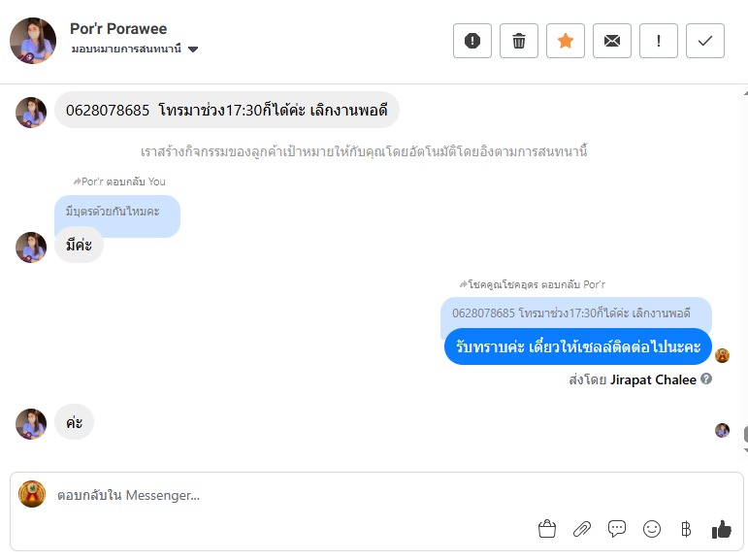Viewport: 748px width, 560px height.
Task: Click the shopping bag icon
Action: point(547,529)
